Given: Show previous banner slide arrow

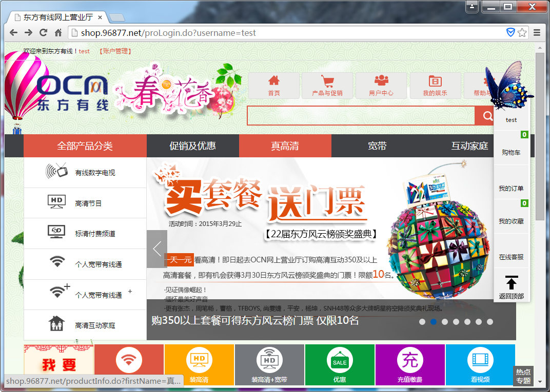Looking at the screenshot, I should tap(157, 249).
